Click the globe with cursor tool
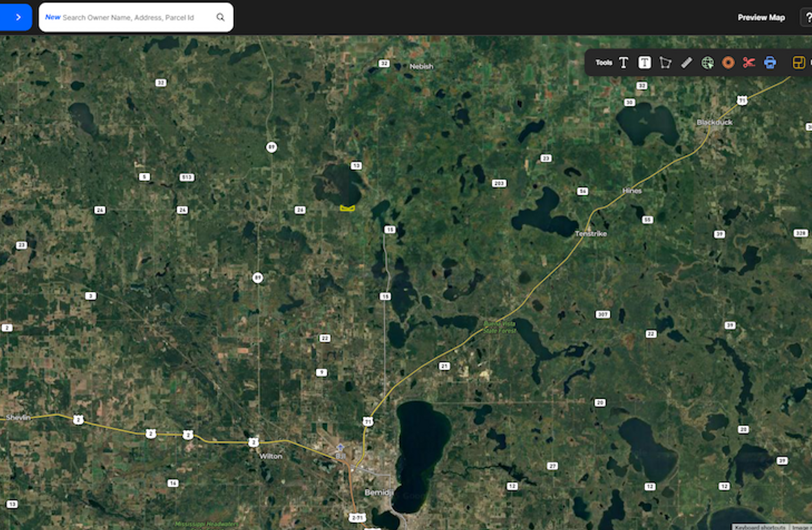Viewport: 812px width, 530px height. [707, 62]
